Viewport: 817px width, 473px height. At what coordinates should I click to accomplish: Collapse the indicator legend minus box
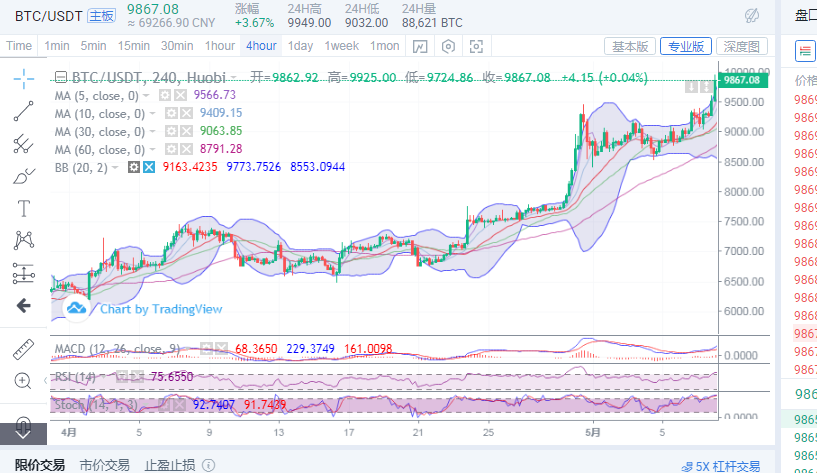(x=60, y=78)
